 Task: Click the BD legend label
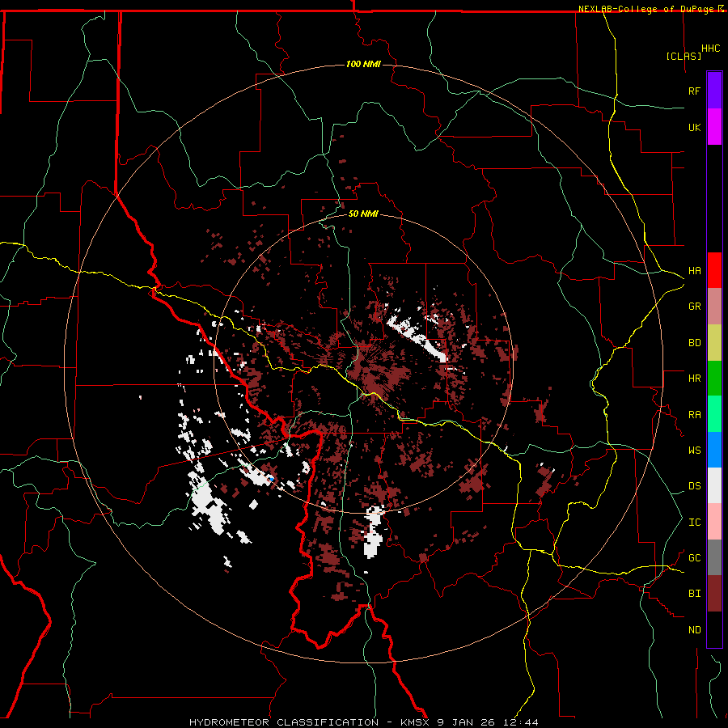click(694, 343)
